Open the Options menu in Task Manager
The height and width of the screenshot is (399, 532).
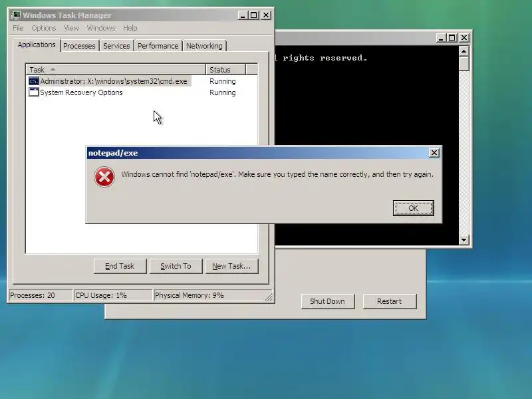[x=44, y=28]
